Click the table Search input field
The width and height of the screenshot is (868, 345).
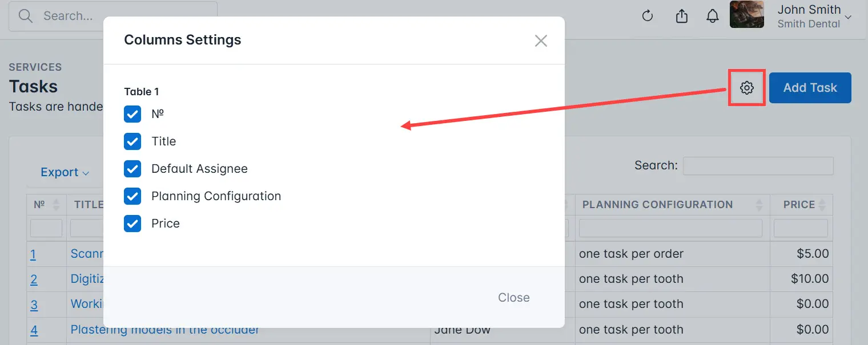point(758,165)
